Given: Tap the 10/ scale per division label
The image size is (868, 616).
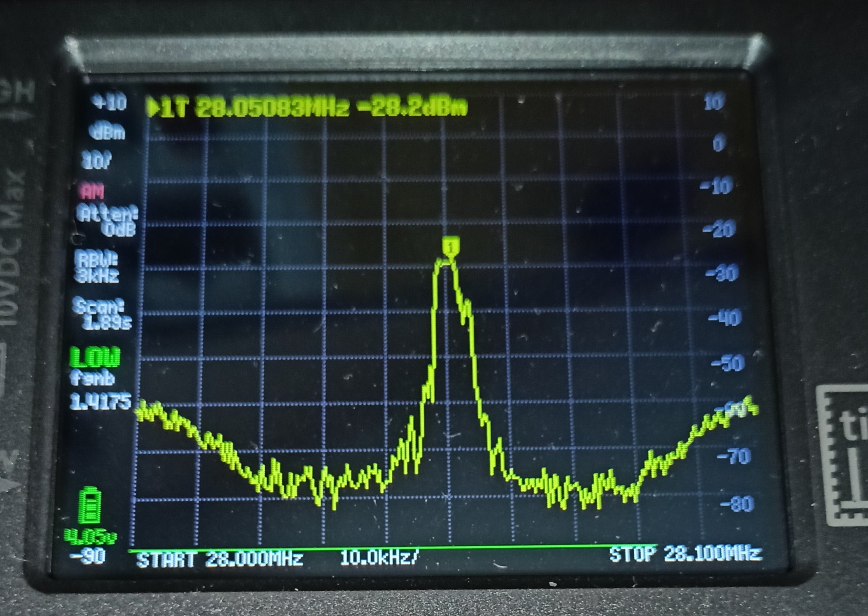Looking at the screenshot, I should (97, 161).
